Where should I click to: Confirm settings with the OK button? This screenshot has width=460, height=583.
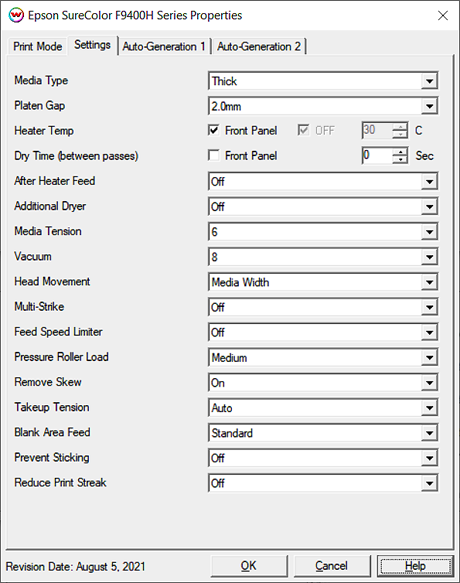click(x=249, y=566)
